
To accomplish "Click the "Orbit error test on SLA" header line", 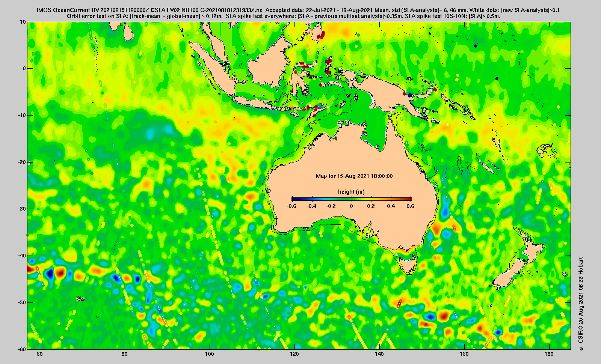I will coord(284,16).
